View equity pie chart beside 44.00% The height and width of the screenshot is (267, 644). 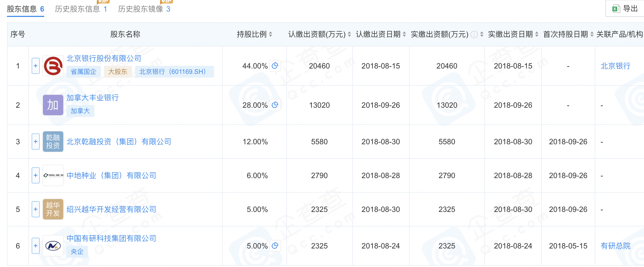[275, 66]
